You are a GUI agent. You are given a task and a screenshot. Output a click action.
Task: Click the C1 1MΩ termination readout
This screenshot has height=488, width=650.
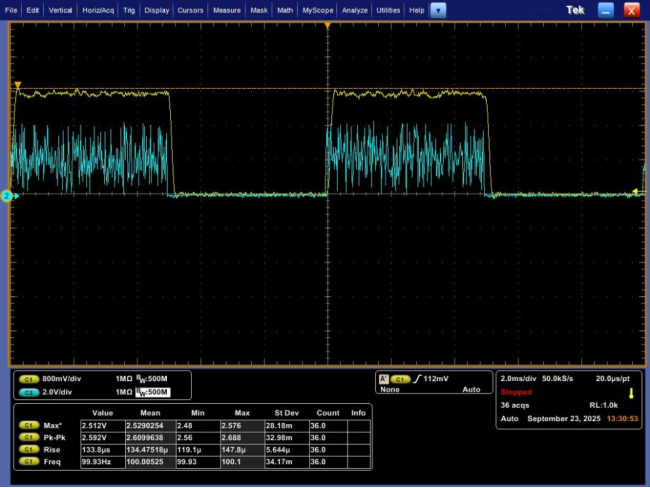[x=124, y=379]
